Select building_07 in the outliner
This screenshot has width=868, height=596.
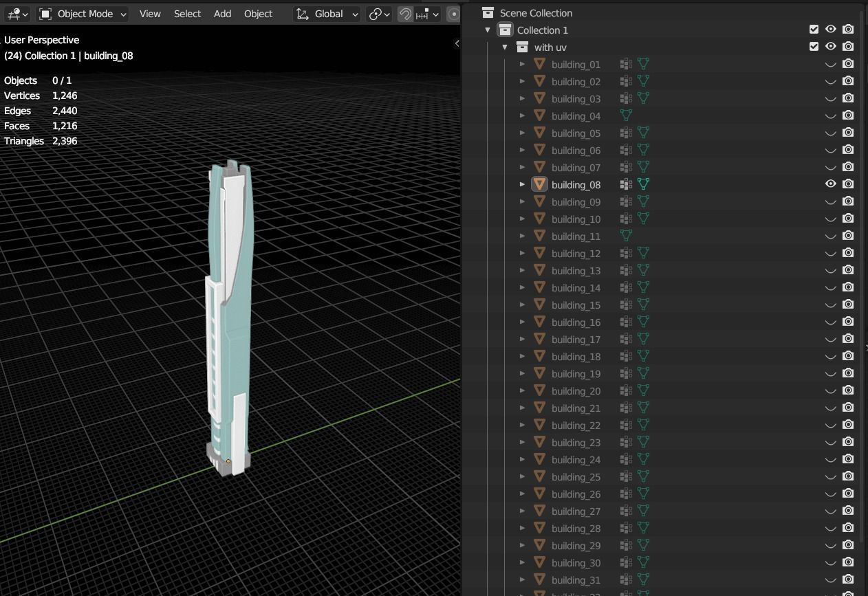[x=576, y=168]
